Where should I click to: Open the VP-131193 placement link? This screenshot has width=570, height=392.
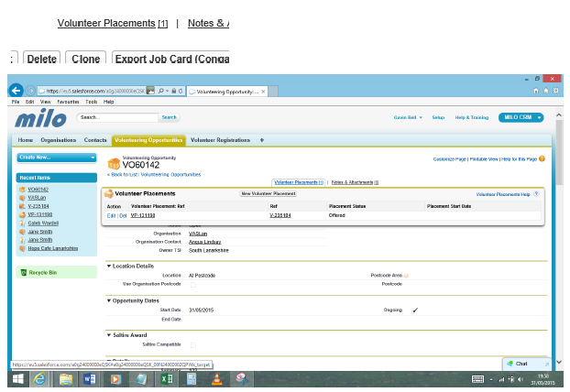tap(143, 215)
